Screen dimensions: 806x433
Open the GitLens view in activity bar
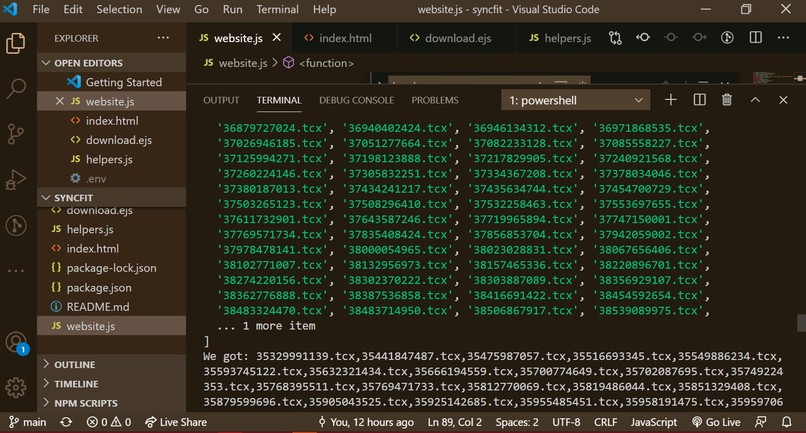coord(15,225)
